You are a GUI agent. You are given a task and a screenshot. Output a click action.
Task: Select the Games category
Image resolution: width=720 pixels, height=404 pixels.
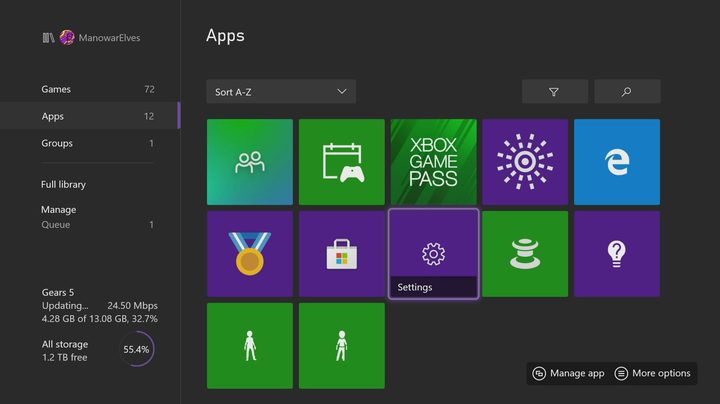90,89
